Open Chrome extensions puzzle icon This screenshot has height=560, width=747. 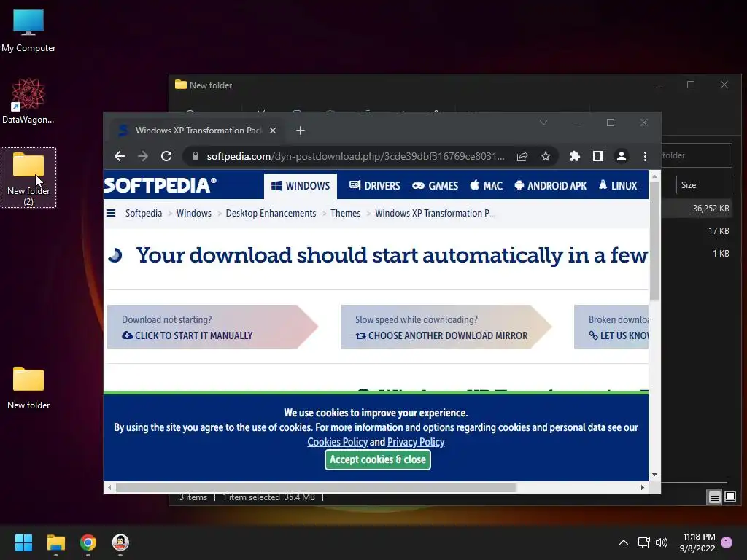[575, 156]
